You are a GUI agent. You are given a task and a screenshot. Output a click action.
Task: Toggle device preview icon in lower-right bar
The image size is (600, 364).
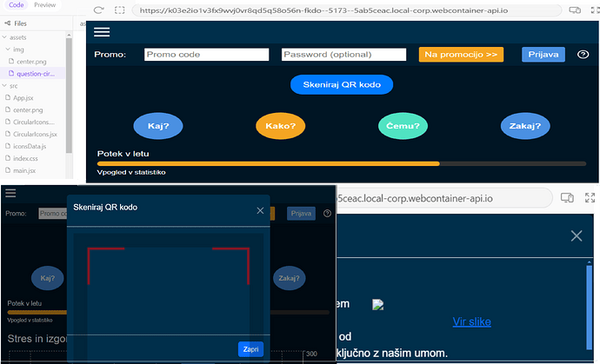(x=567, y=198)
